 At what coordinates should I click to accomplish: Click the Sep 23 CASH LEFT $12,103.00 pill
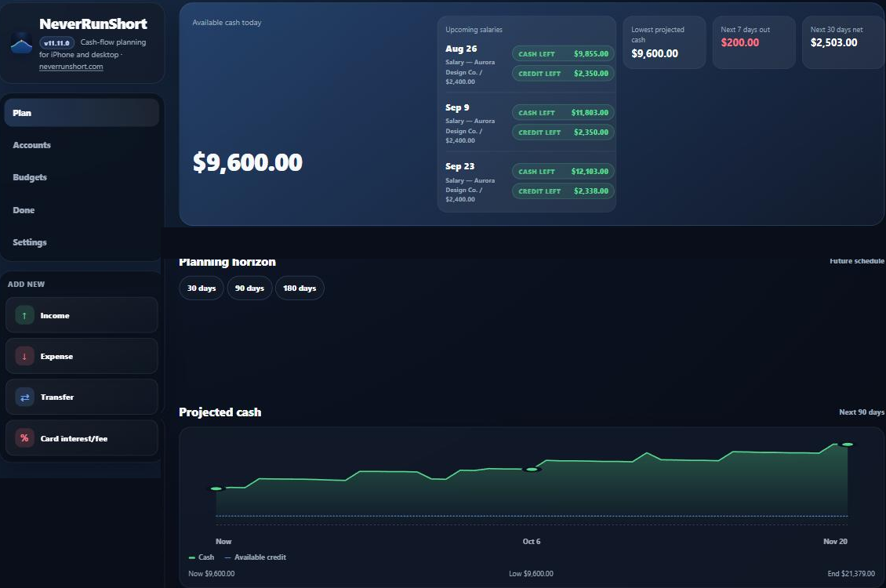click(564, 171)
